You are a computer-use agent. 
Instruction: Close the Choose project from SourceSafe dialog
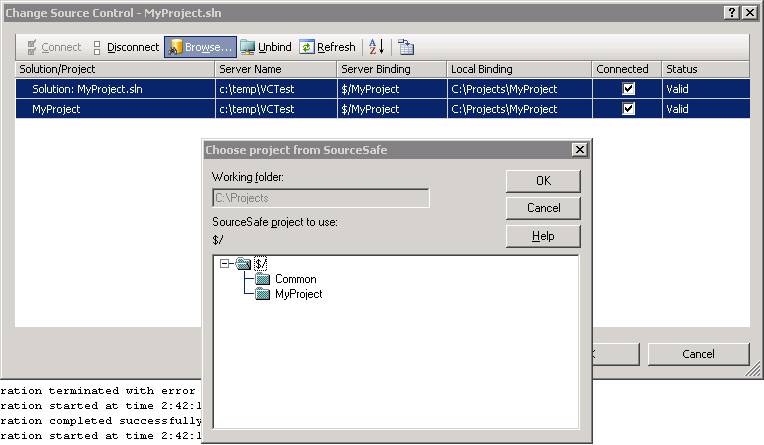(x=579, y=150)
